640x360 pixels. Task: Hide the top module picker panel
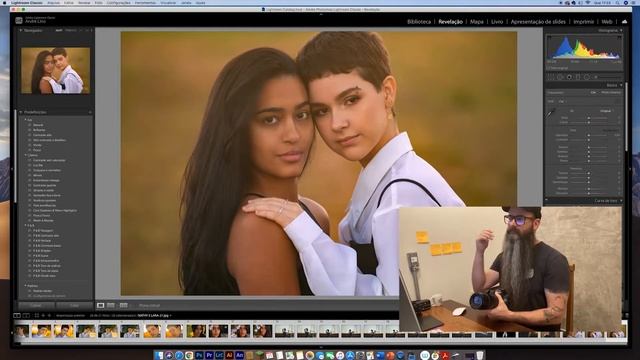pos(321,14)
